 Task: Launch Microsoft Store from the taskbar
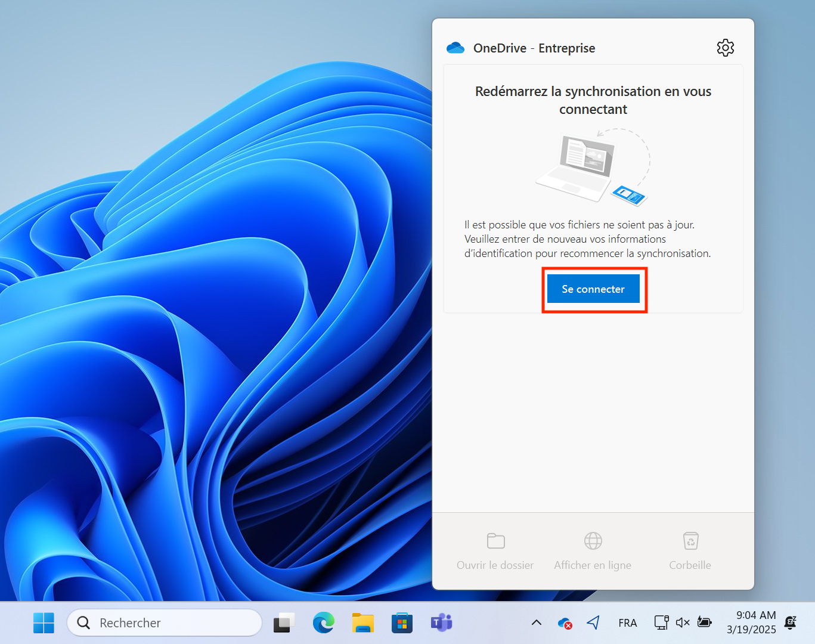[x=402, y=623]
